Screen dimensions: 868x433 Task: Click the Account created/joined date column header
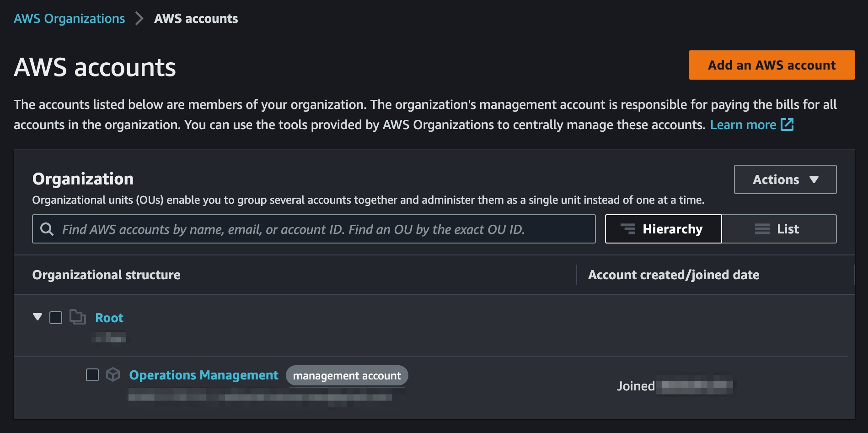click(x=674, y=275)
